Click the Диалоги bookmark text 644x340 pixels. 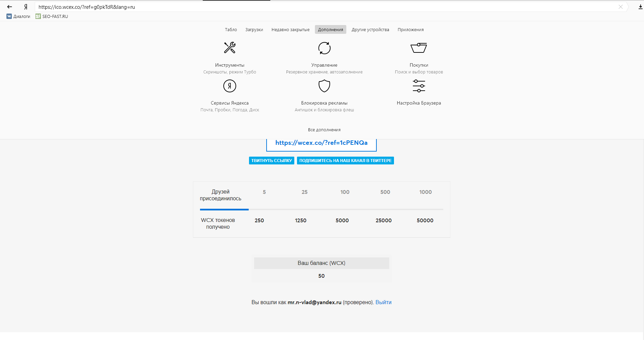click(x=22, y=16)
